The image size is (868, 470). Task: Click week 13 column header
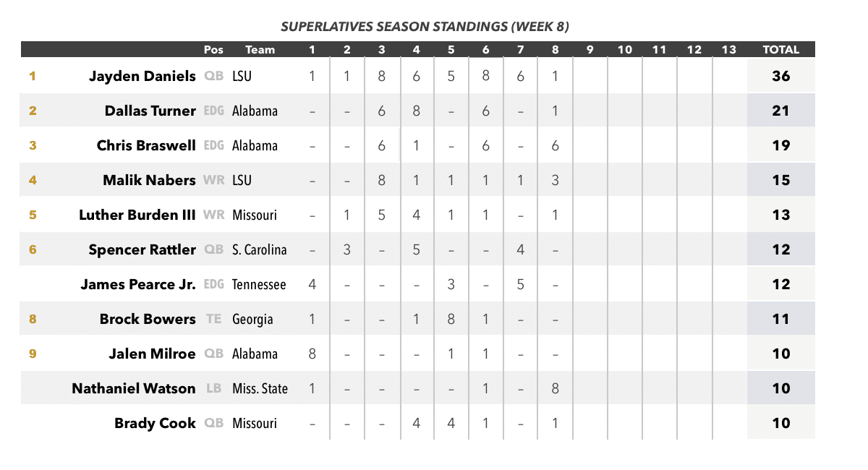[x=729, y=50]
